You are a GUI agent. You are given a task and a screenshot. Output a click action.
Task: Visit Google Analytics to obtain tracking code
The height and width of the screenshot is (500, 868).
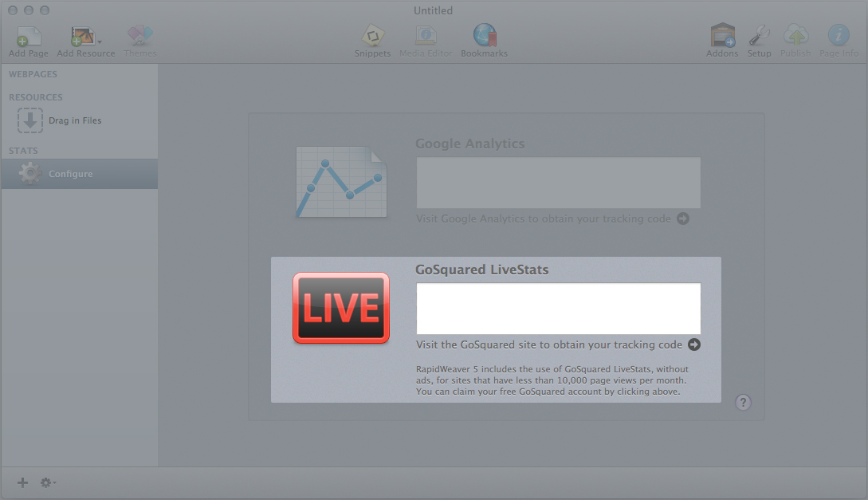tap(544, 219)
